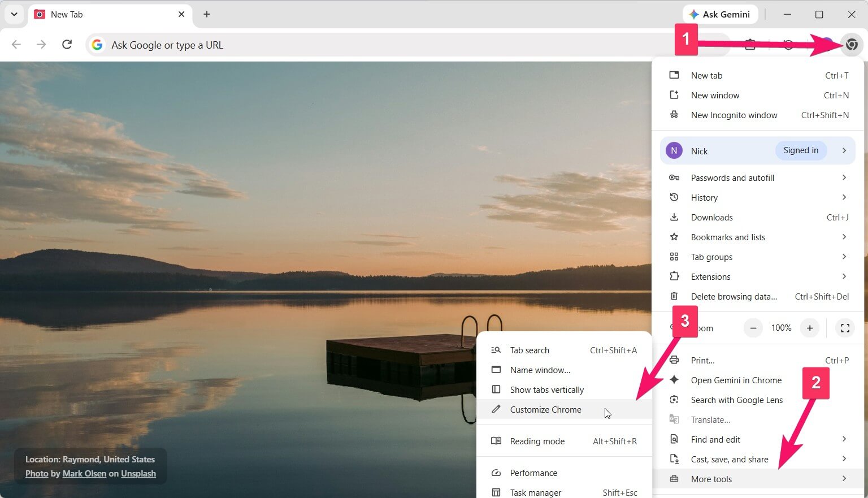Select Print from the menu

[758, 361]
